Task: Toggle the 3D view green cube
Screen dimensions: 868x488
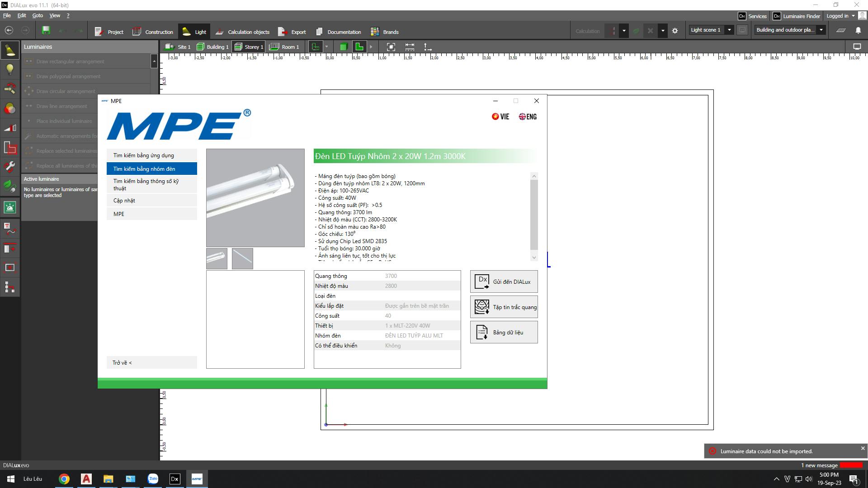Action: point(344,47)
